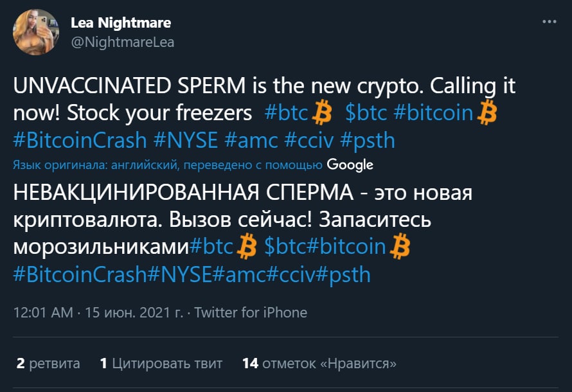Open the tweet's three-dot more menu

coord(549,21)
